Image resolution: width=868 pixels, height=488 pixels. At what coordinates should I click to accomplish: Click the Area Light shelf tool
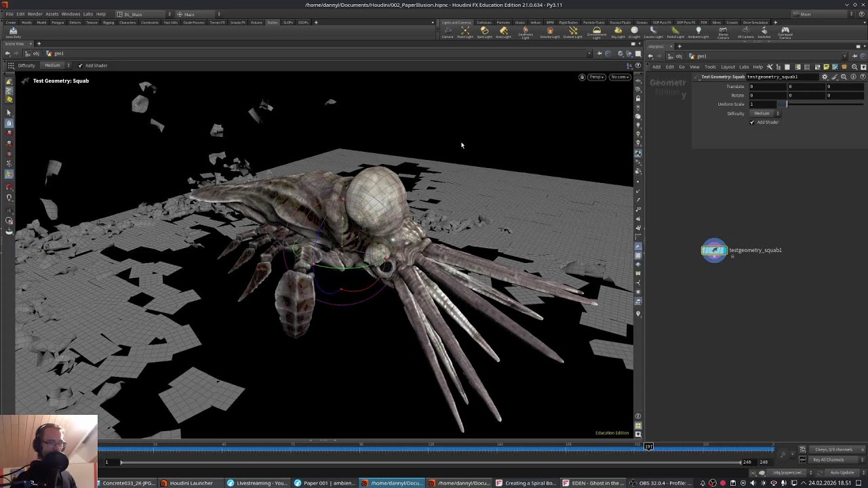point(503,32)
